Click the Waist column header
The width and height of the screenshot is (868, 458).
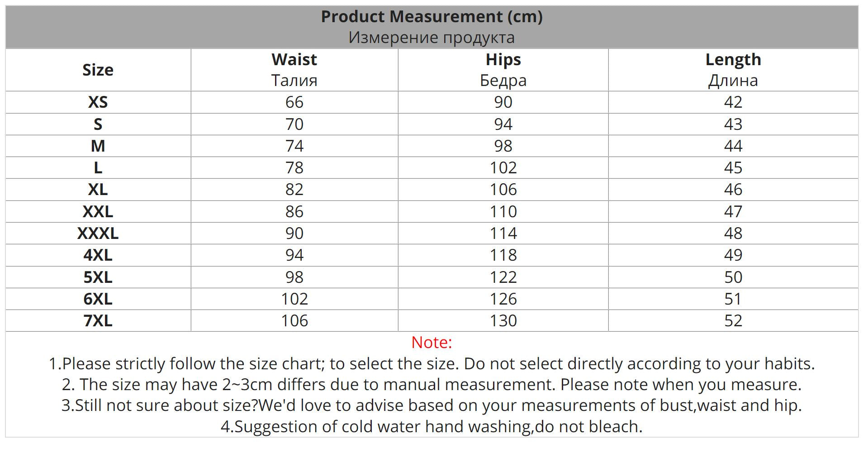point(294,60)
